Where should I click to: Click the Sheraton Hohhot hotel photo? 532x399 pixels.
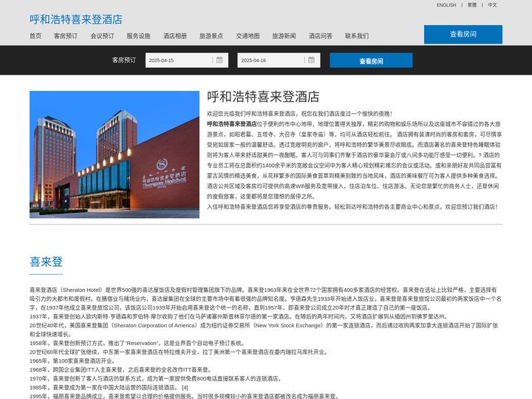point(115,154)
